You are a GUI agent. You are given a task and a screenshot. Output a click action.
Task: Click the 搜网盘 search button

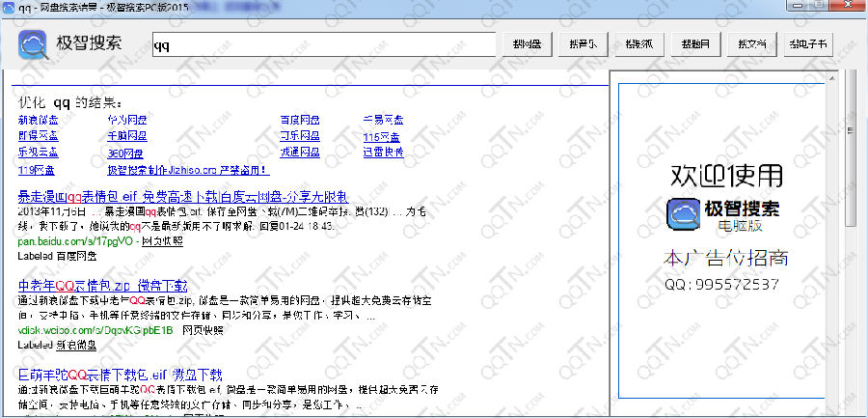[527, 45]
